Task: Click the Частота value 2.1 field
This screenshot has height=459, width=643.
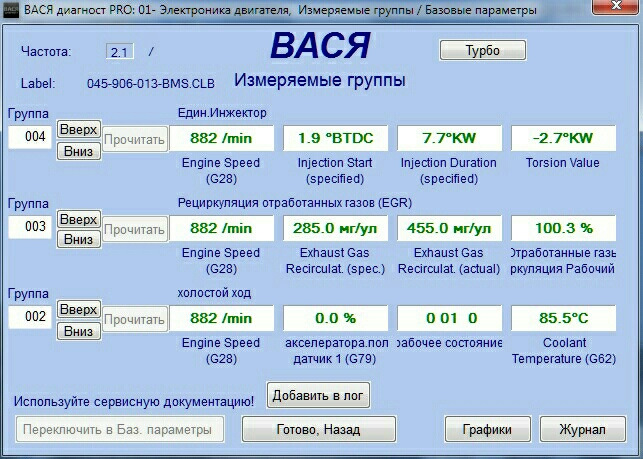Action: (x=119, y=52)
